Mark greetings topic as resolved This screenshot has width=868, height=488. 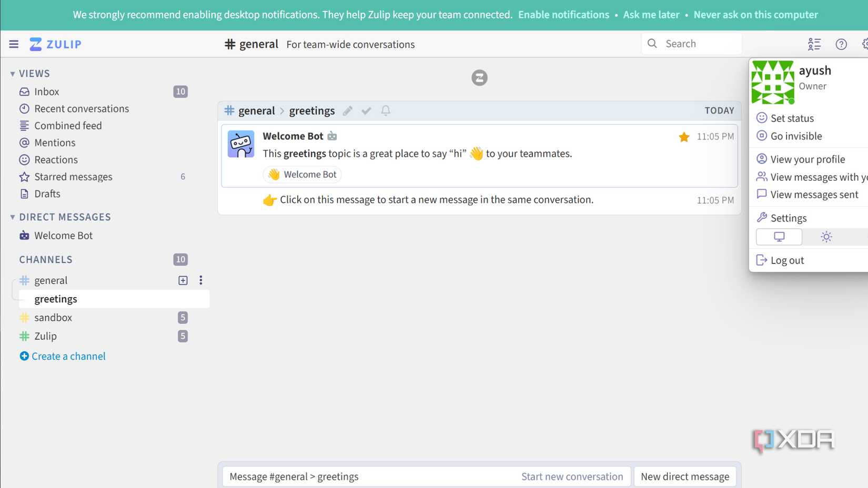point(367,110)
